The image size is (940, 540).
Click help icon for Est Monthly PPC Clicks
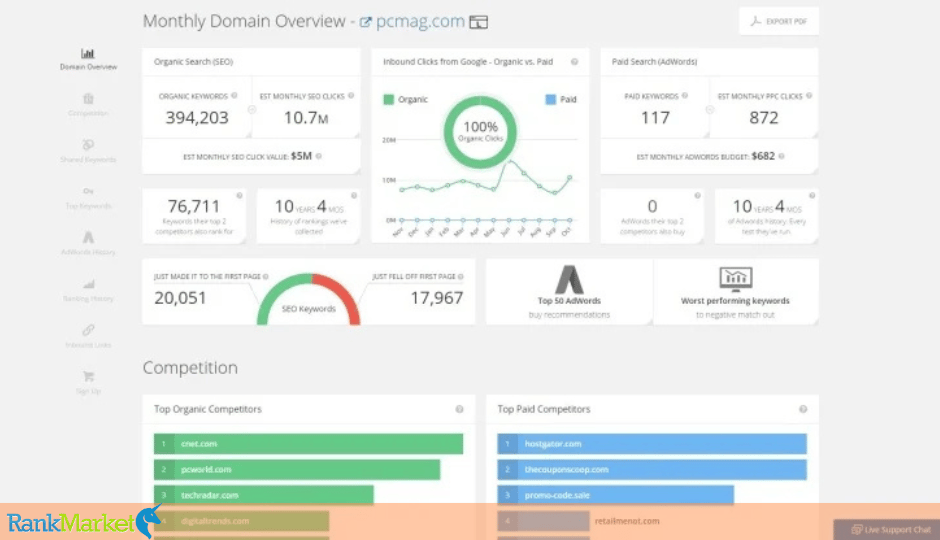click(809, 96)
